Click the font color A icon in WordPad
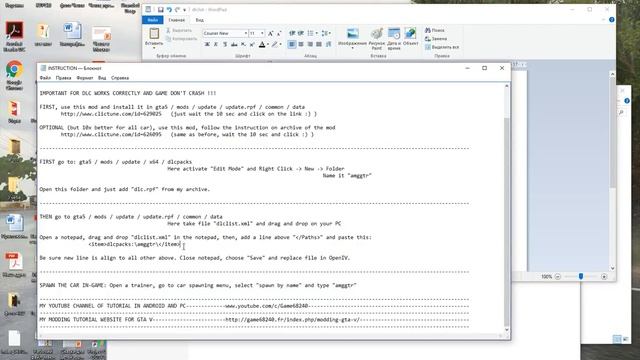Viewport: 640px width, 360px height. (262, 44)
